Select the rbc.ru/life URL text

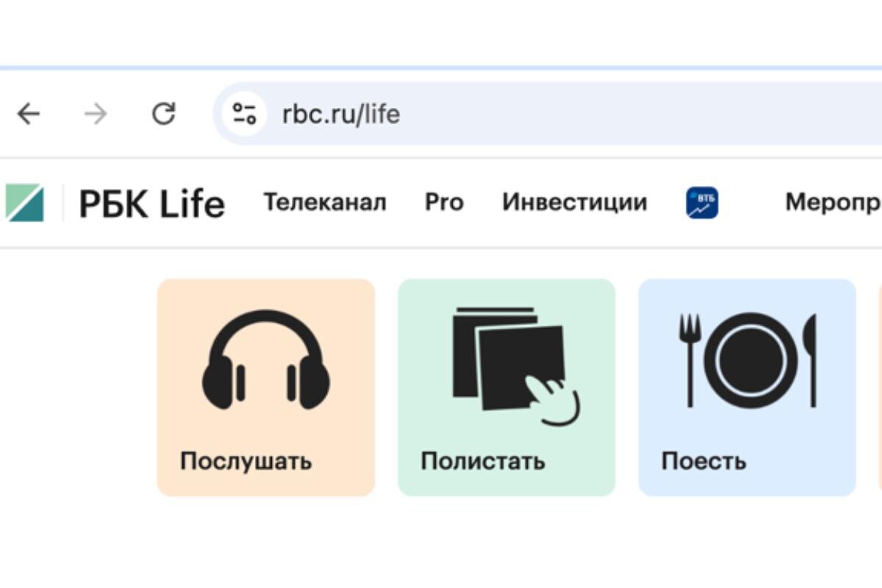[x=340, y=114]
